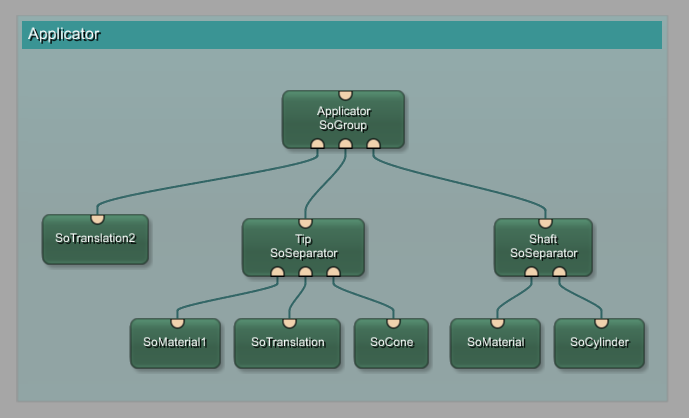This screenshot has width=689, height=418.
Task: Click middle bottom connector of Applicator SoGroup
Action: tap(345, 143)
